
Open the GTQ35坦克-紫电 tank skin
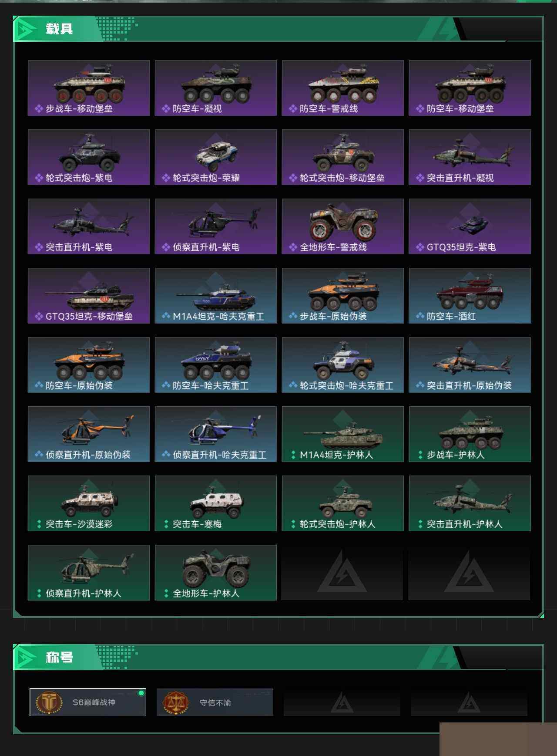470,226
